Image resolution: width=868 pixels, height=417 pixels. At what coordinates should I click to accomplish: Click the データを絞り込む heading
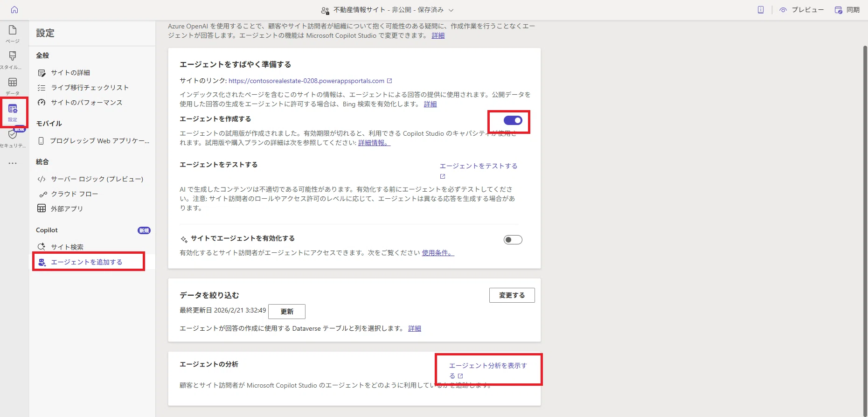click(209, 295)
